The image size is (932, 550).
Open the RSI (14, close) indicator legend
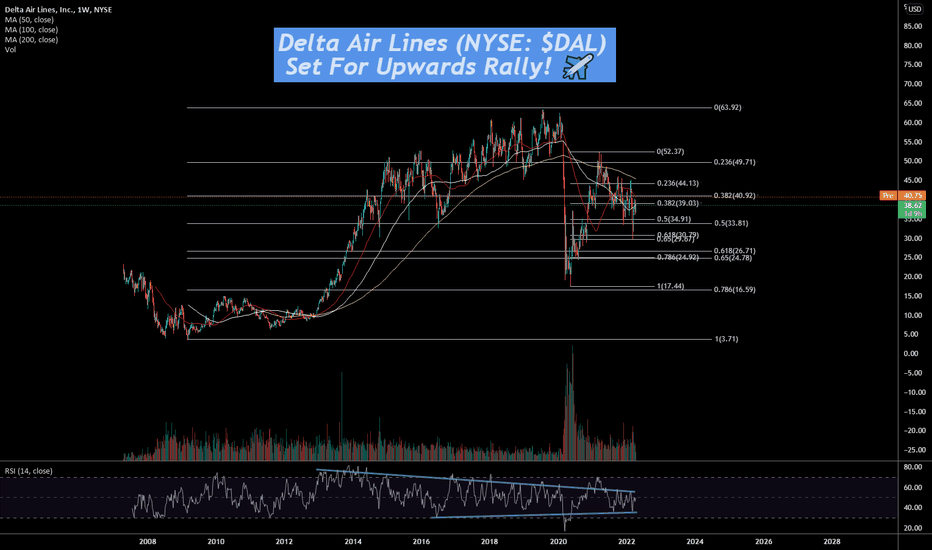pos(29,471)
